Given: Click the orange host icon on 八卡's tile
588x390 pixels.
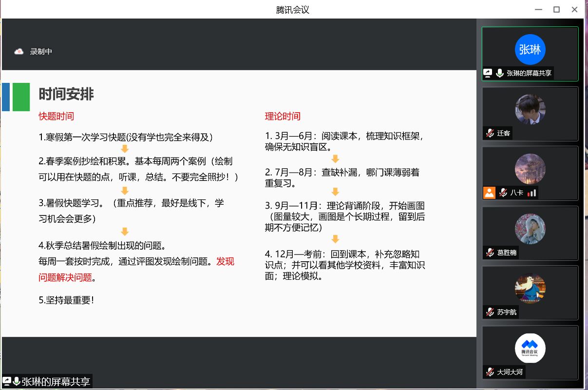Looking at the screenshot, I should click(x=489, y=193).
